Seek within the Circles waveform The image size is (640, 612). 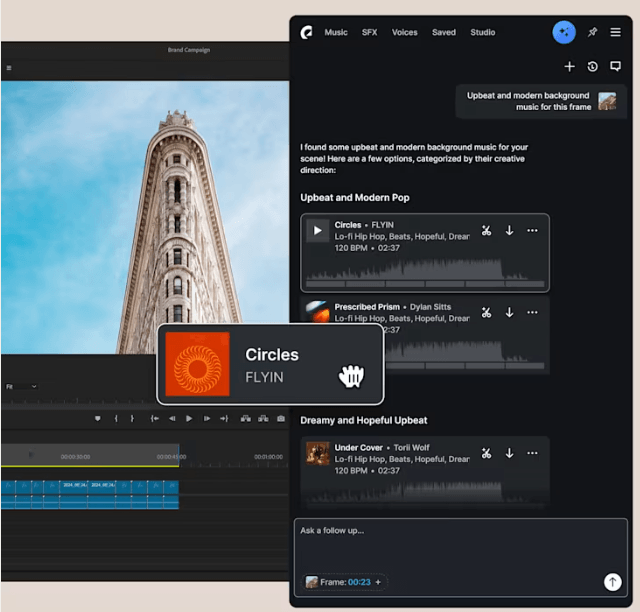coord(424,272)
